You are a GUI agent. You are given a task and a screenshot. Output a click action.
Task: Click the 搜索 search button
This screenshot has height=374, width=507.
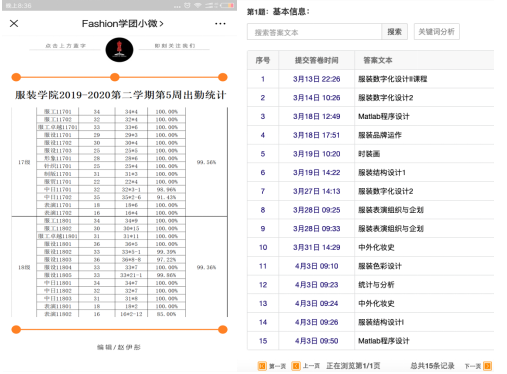click(394, 32)
